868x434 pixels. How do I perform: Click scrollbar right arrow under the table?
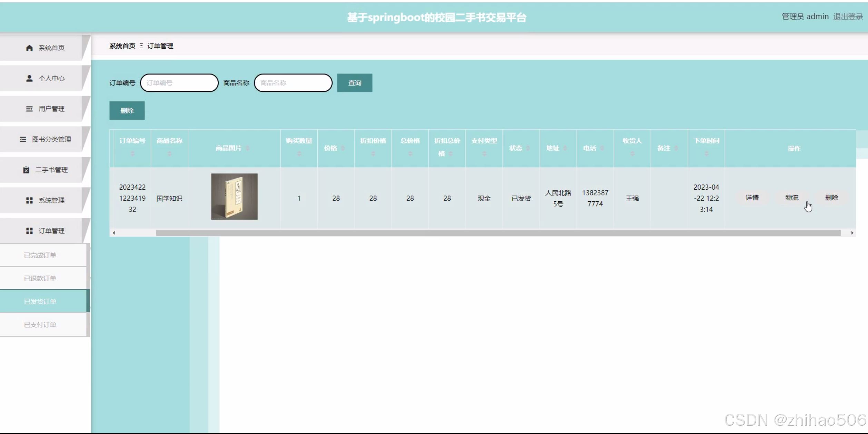(x=852, y=233)
